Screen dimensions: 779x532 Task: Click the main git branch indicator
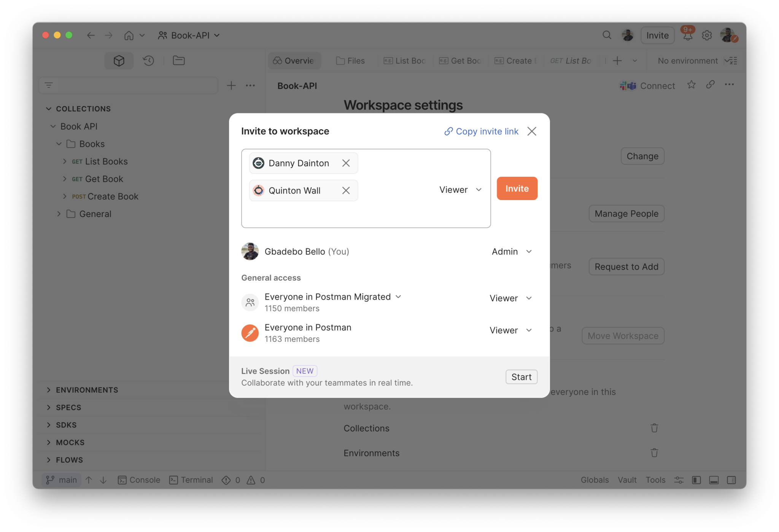tap(61, 480)
